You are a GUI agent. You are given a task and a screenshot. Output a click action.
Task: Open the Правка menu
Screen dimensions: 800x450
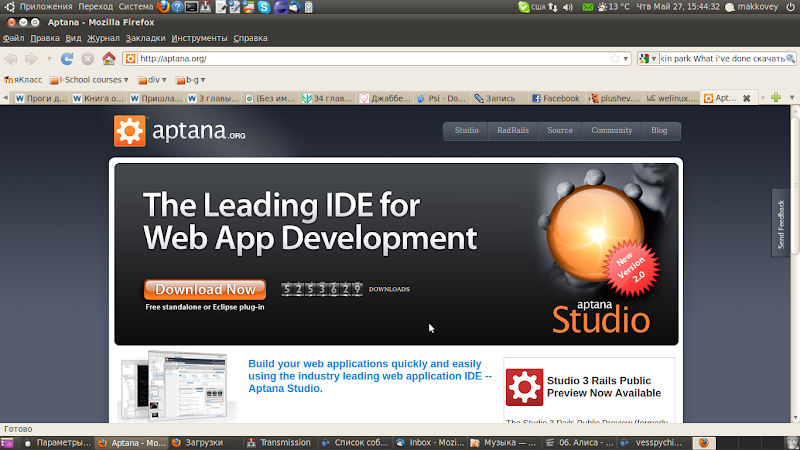click(45, 38)
